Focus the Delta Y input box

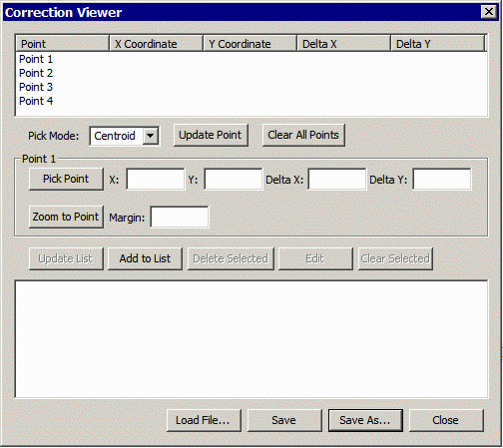pyautogui.click(x=442, y=180)
